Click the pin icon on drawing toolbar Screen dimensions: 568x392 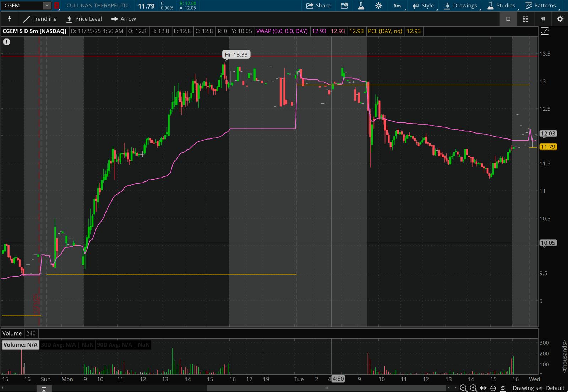tap(10, 19)
